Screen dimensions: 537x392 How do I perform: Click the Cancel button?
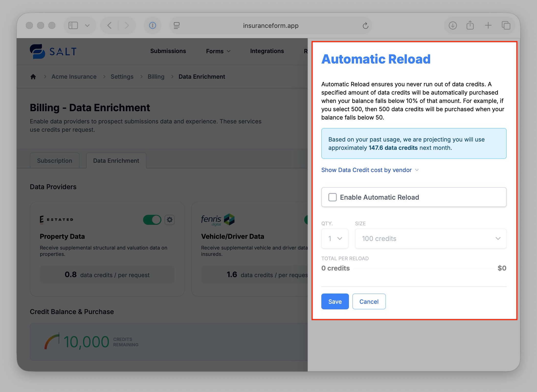369,302
